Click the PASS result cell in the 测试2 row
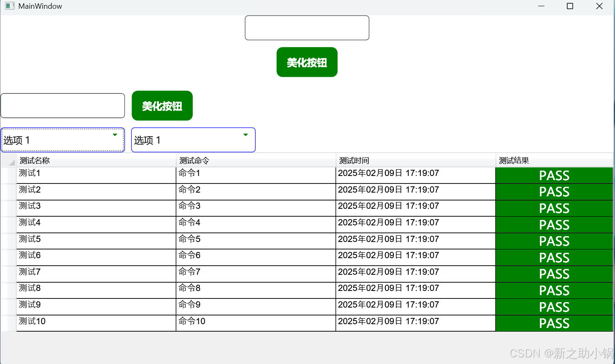The height and width of the screenshot is (364, 615). tap(554, 192)
